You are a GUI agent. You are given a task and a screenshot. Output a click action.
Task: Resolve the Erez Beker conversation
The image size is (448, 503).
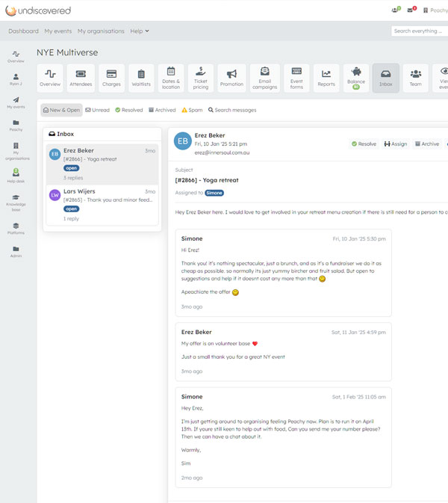point(364,144)
